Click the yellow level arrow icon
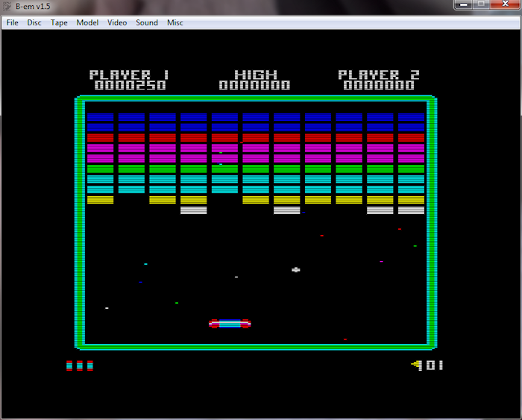522x420 pixels. point(417,365)
